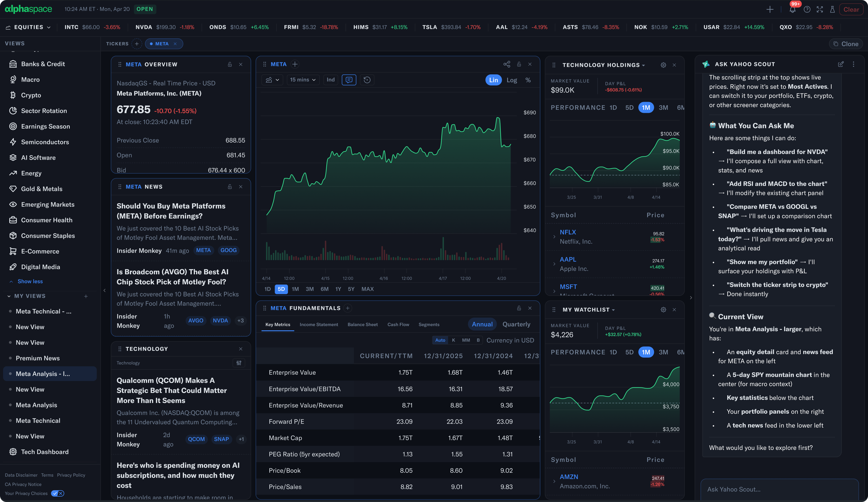Open Technology Holdings settings gear
This screenshot has width=868, height=502.
click(x=663, y=65)
